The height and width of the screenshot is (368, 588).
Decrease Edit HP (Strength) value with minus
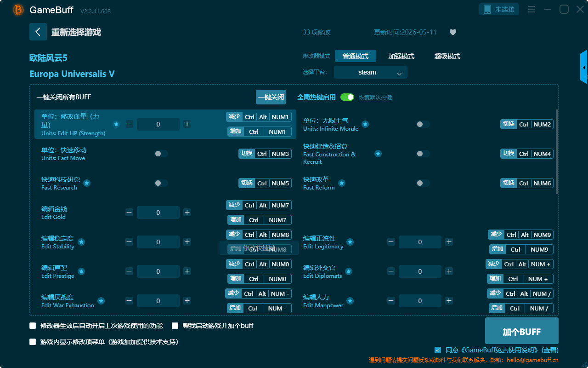[x=129, y=124]
